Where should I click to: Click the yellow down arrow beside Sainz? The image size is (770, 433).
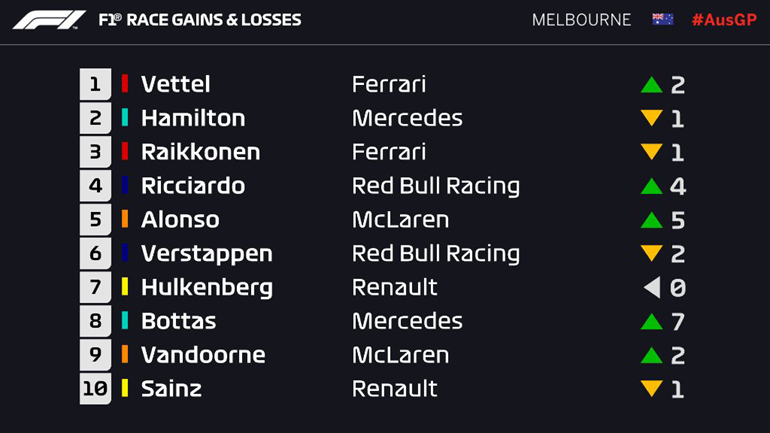pos(652,390)
